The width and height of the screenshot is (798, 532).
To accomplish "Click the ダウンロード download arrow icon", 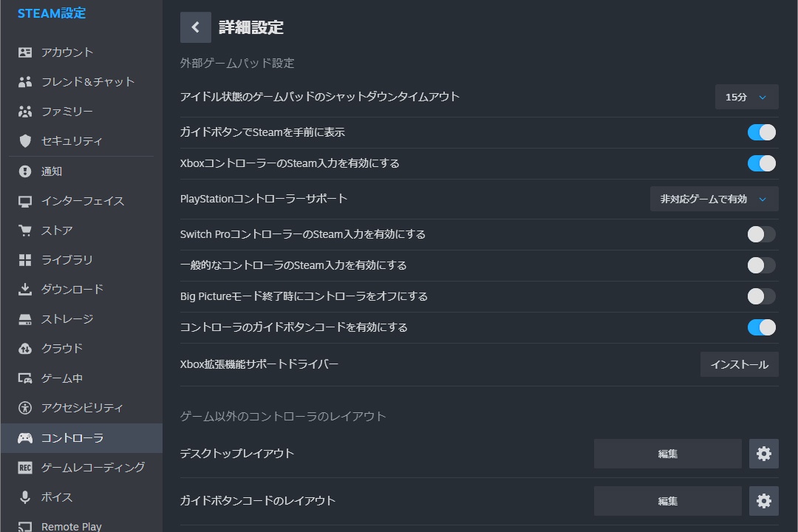I will click(x=25, y=289).
